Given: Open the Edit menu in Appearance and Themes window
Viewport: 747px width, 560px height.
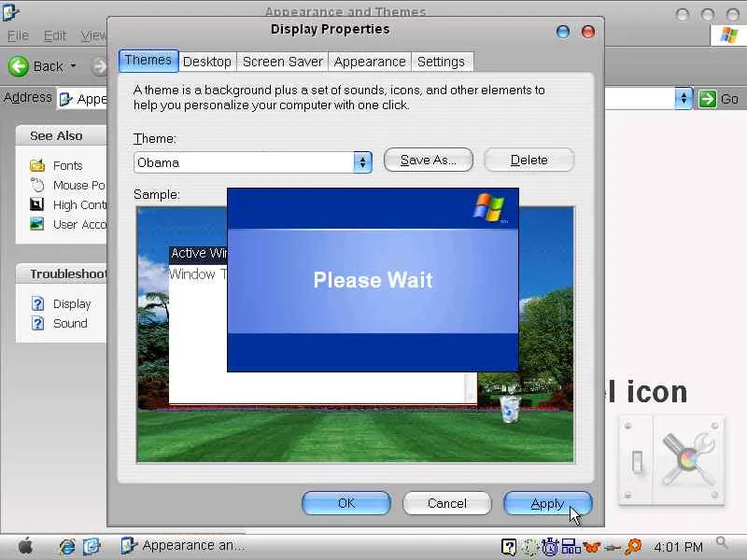Looking at the screenshot, I should (55, 35).
